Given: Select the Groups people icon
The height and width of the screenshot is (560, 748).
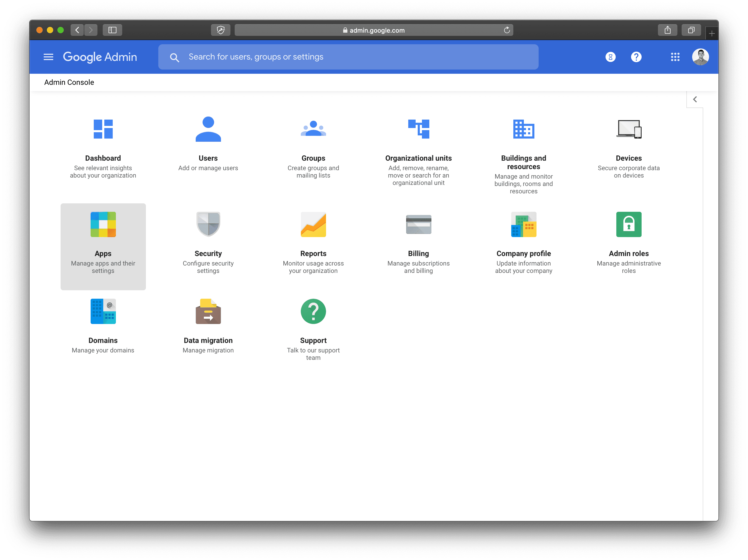Looking at the screenshot, I should click(313, 129).
